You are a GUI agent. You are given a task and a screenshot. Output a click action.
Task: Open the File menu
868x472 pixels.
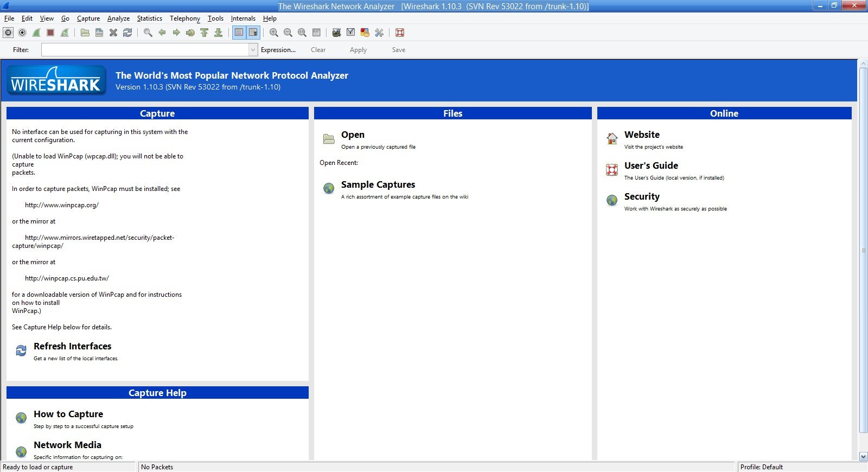tap(9, 18)
